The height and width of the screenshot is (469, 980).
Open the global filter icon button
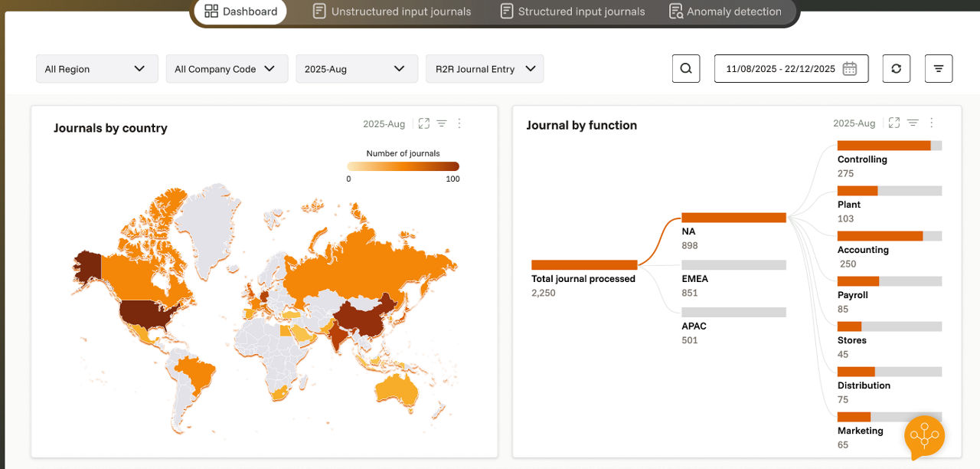point(938,69)
